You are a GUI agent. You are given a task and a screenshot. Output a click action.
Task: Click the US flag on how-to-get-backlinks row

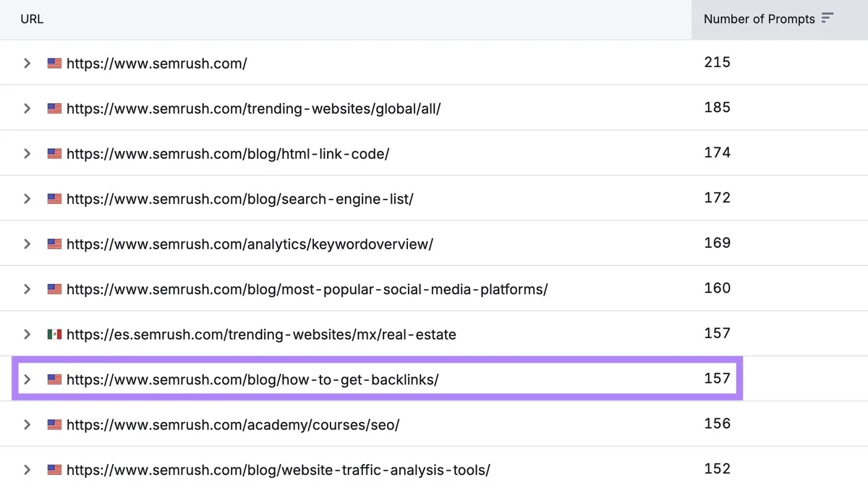pyautogui.click(x=54, y=379)
